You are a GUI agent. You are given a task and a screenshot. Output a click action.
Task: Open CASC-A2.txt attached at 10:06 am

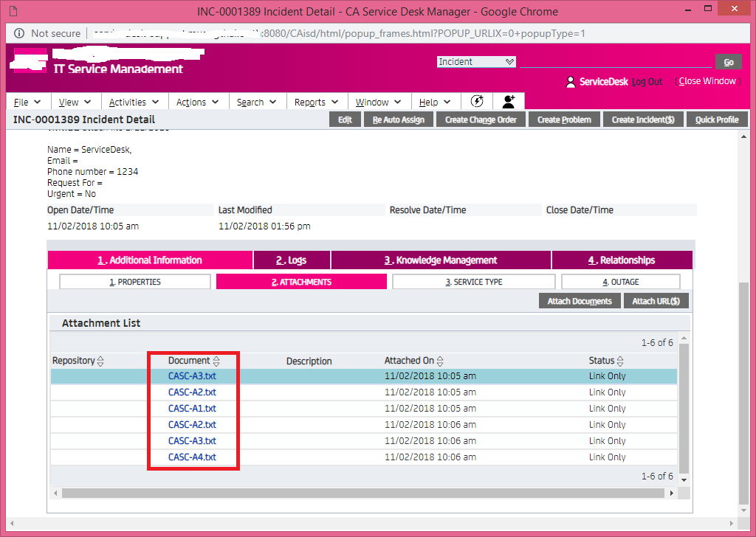click(x=192, y=425)
